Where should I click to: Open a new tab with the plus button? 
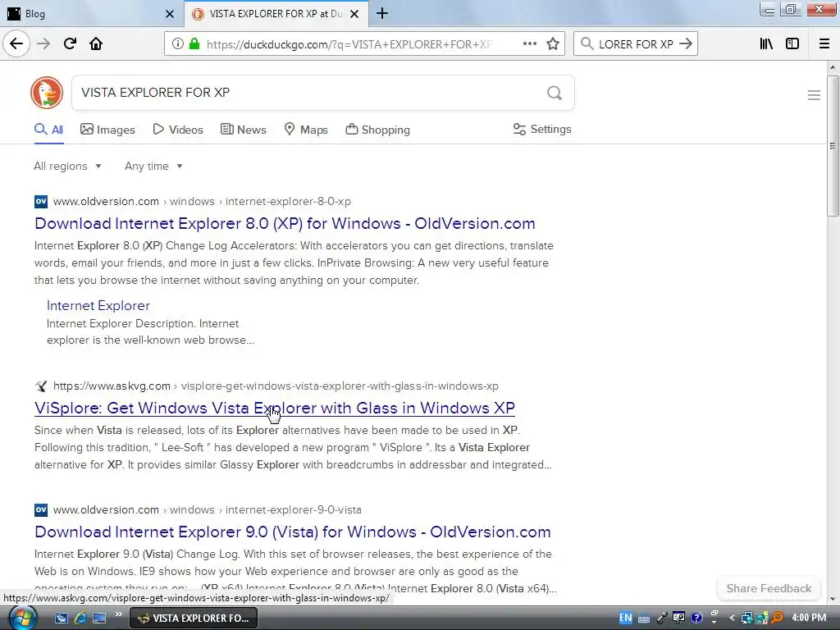[382, 13]
